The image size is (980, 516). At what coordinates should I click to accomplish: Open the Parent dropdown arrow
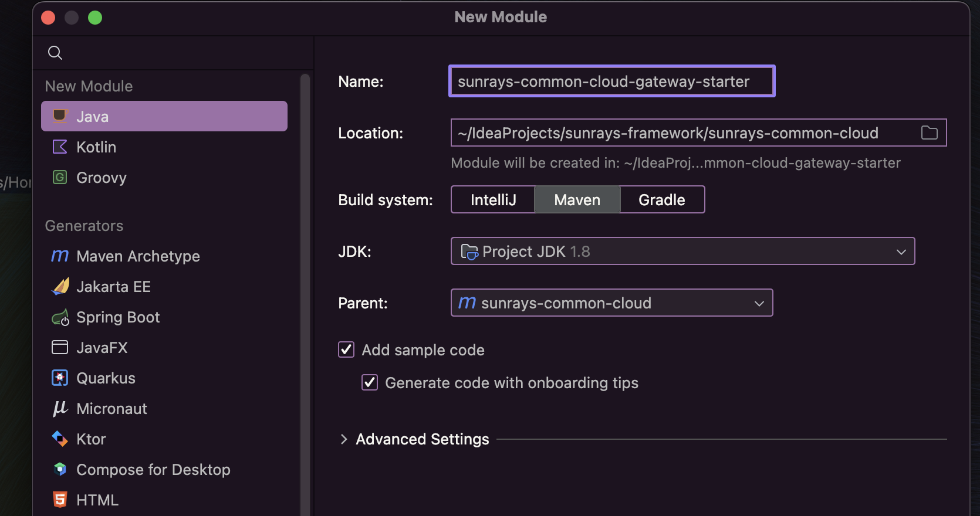pos(759,303)
